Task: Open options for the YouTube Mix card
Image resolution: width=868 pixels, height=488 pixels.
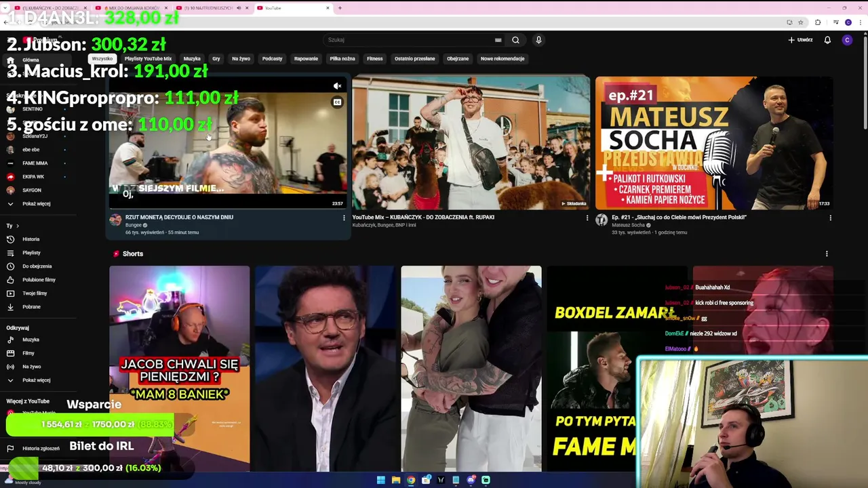Action: [x=587, y=218]
